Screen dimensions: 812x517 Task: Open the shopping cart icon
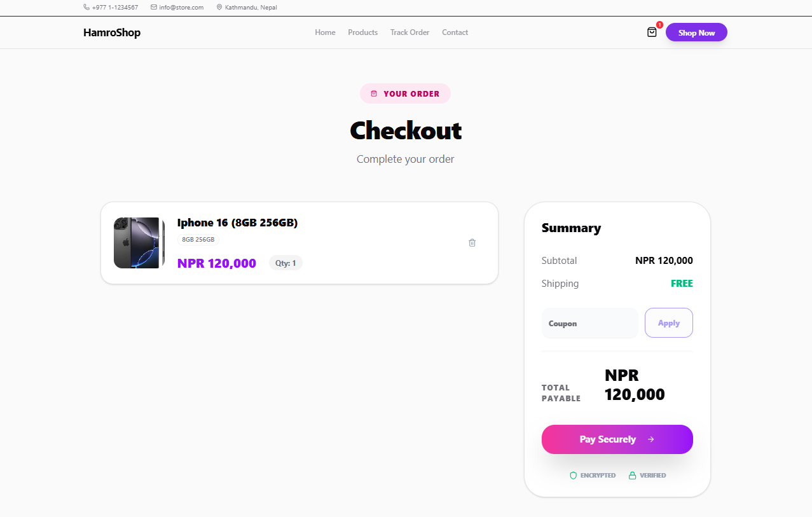click(x=652, y=32)
